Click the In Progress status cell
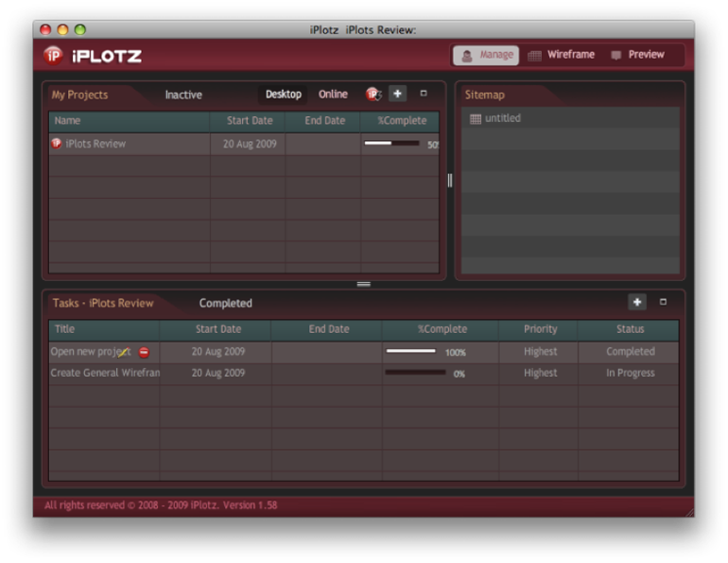The image size is (728, 563). [x=630, y=373]
